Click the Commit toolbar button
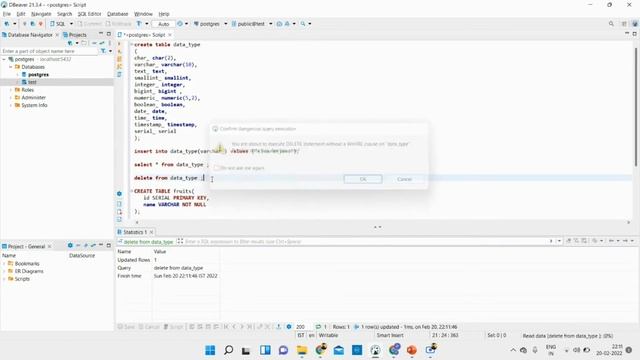 point(89,24)
